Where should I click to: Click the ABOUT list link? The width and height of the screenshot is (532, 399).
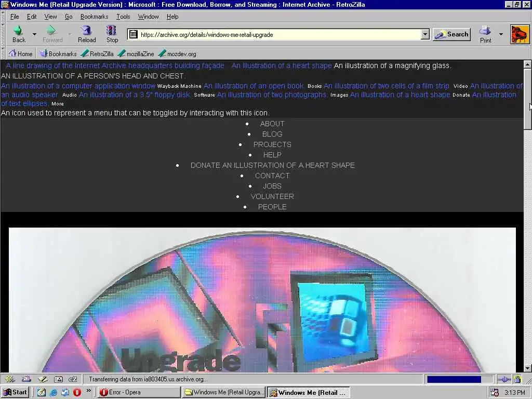click(272, 124)
